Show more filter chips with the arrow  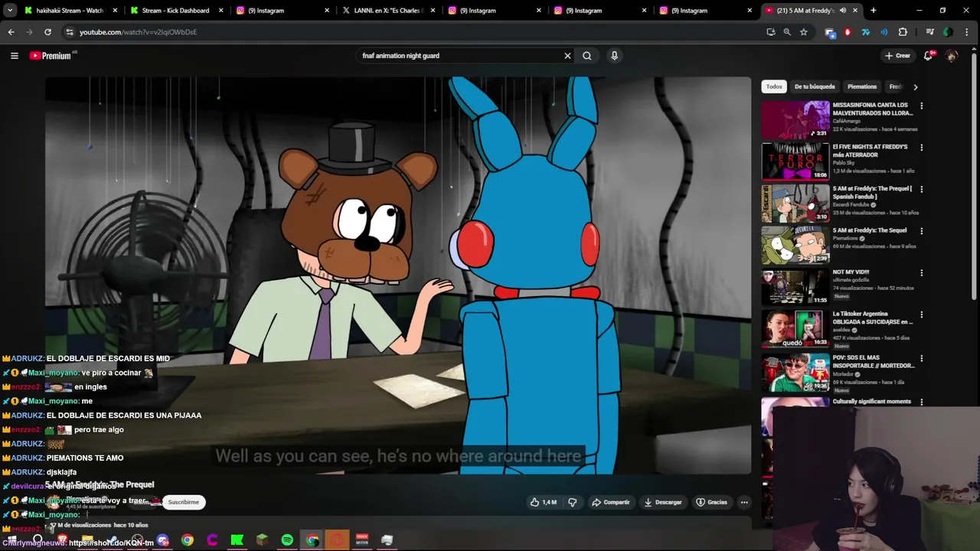point(915,86)
